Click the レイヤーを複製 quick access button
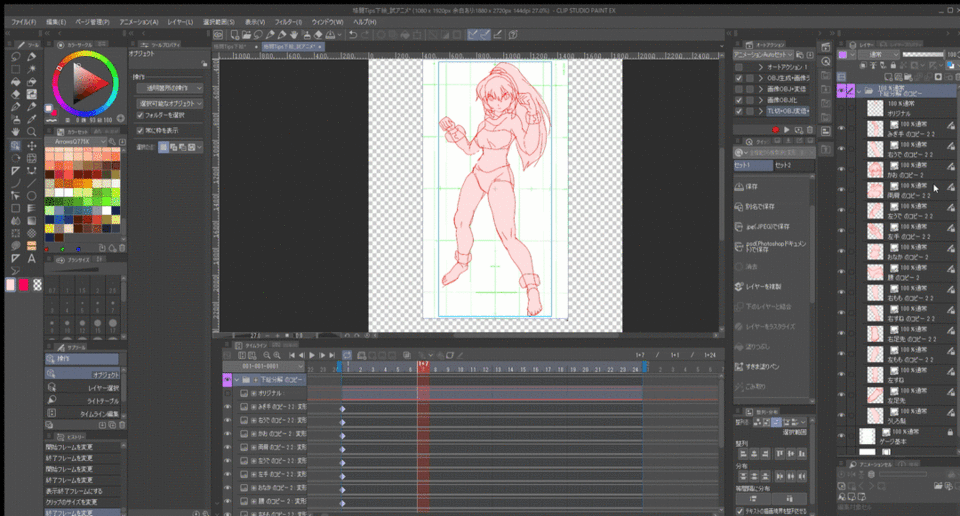This screenshot has width=960, height=516. pos(759,286)
